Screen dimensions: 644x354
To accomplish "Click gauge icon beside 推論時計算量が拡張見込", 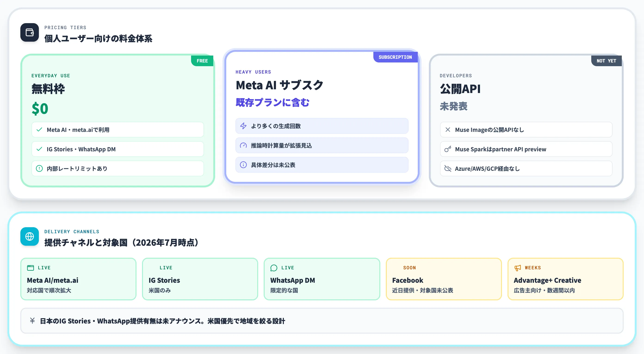I will click(x=243, y=146).
